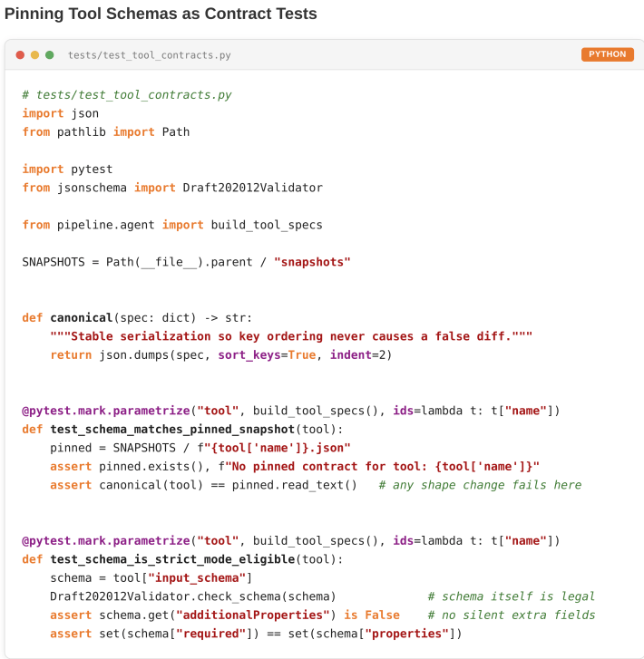Screen dimensions: 644x659
Task: Click the second @pytest.mark.parametrize decorator
Action: pos(291,540)
